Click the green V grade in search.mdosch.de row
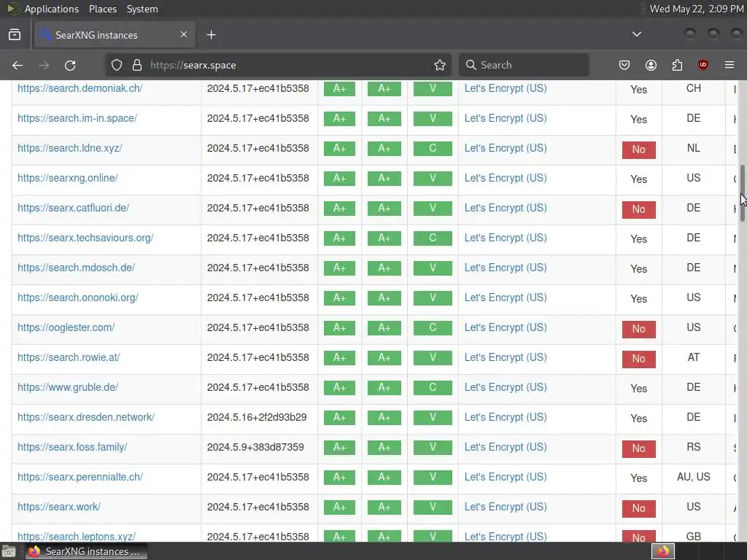Image resolution: width=747 pixels, height=560 pixels. 433,268
